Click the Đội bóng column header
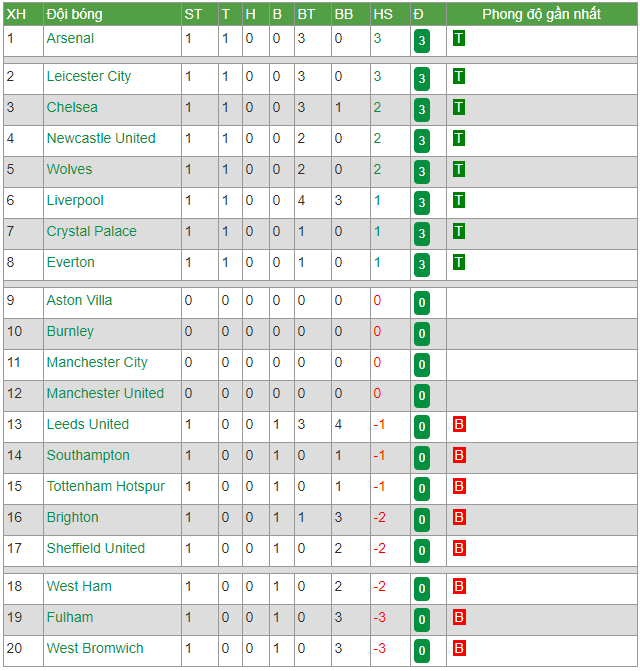 pos(74,15)
